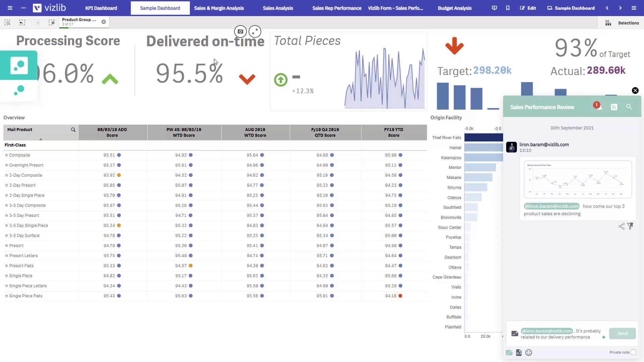Take snapshot of Delivered on-time KPI
The image size is (644, 362).
[x=240, y=32]
